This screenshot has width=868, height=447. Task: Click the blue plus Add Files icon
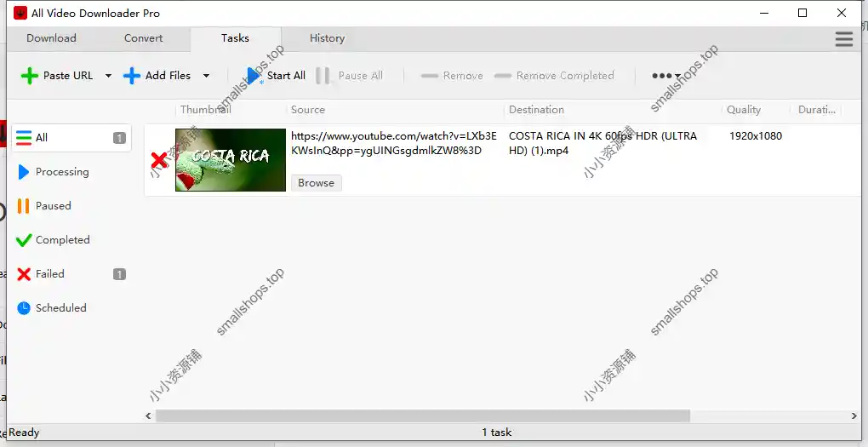tap(132, 75)
